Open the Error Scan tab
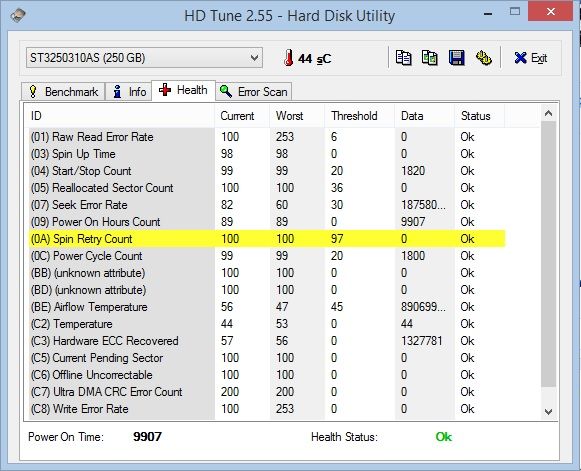The image size is (581, 471). 254,92
